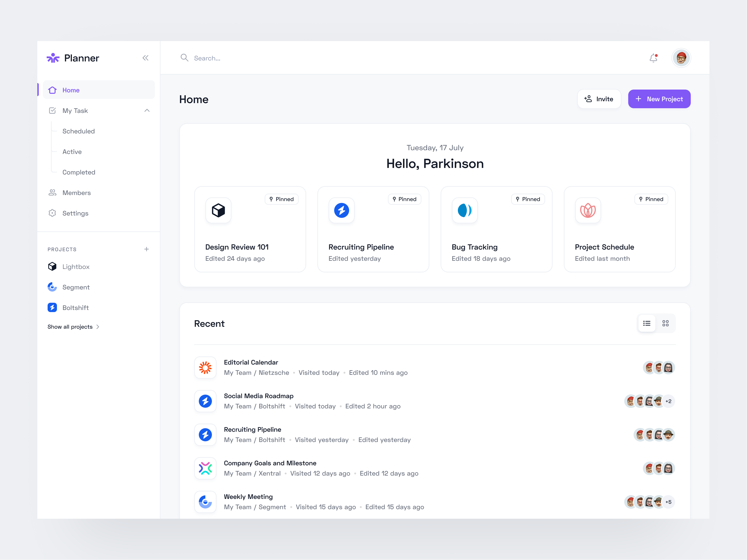Switch to grid view in Recent section
This screenshot has height=560, width=747.
[x=666, y=323]
